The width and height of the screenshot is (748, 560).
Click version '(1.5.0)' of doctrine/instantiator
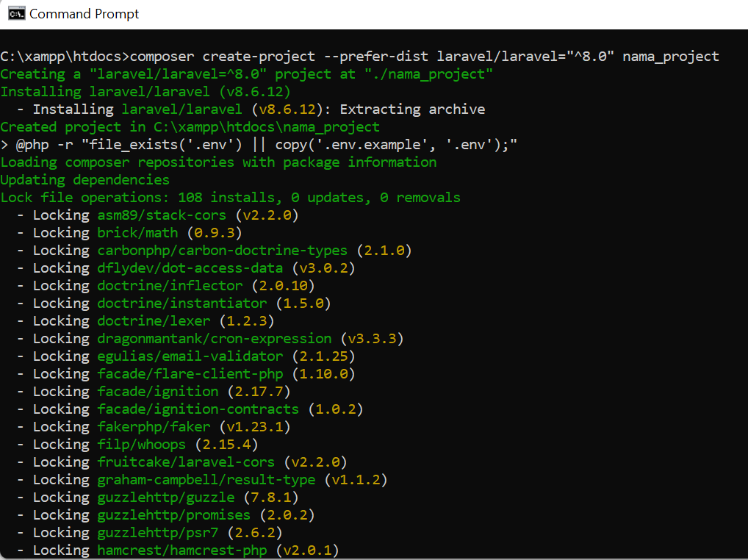303,304
